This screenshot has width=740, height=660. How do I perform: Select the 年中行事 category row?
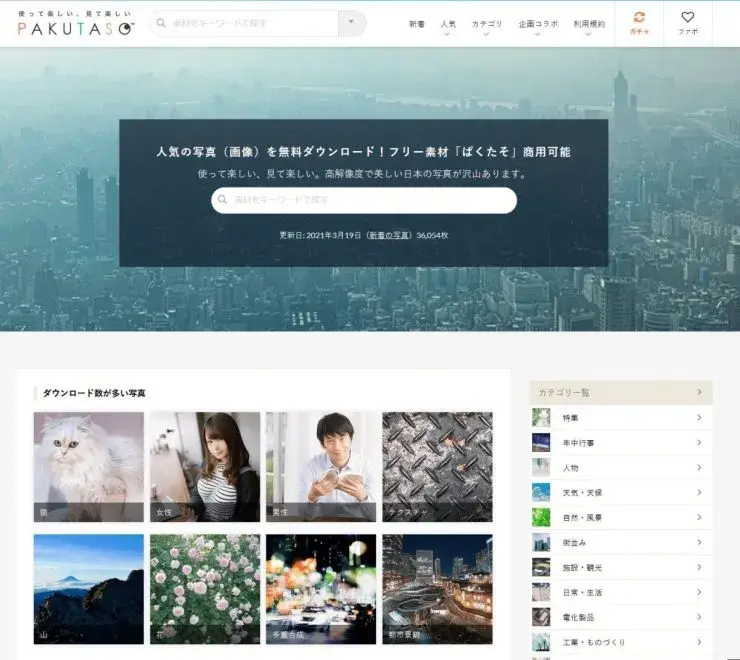621,443
